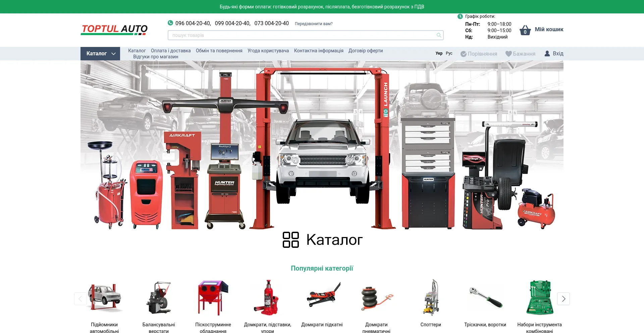The image size is (644, 333).
Task: Click the Каталог heading on banner
Action: tap(334, 240)
